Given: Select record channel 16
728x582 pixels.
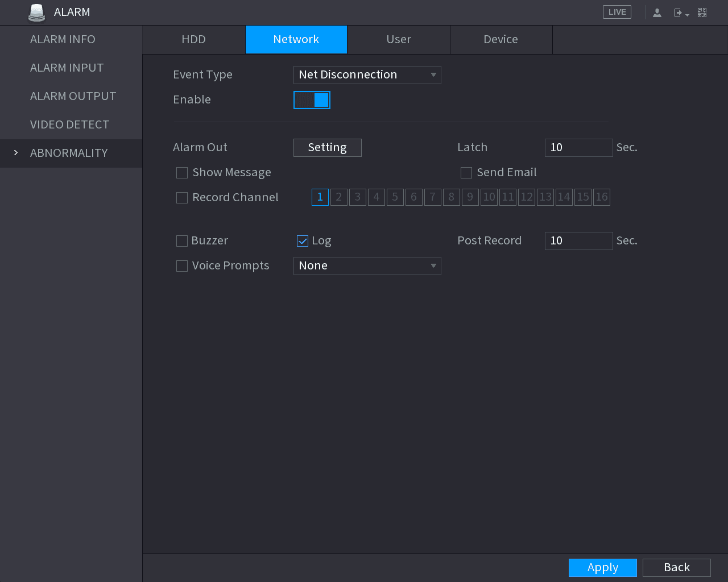Looking at the screenshot, I should coord(602,197).
